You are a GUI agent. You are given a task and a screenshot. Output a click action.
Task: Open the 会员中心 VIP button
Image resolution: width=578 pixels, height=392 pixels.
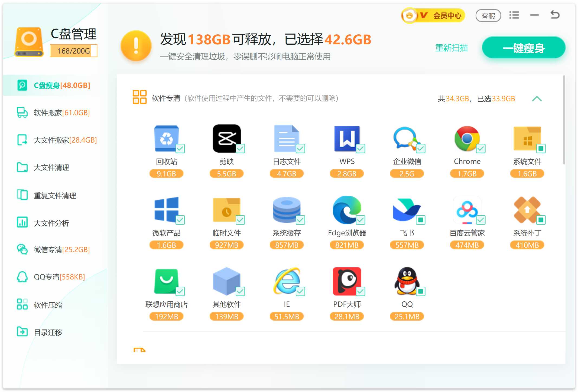tap(433, 15)
